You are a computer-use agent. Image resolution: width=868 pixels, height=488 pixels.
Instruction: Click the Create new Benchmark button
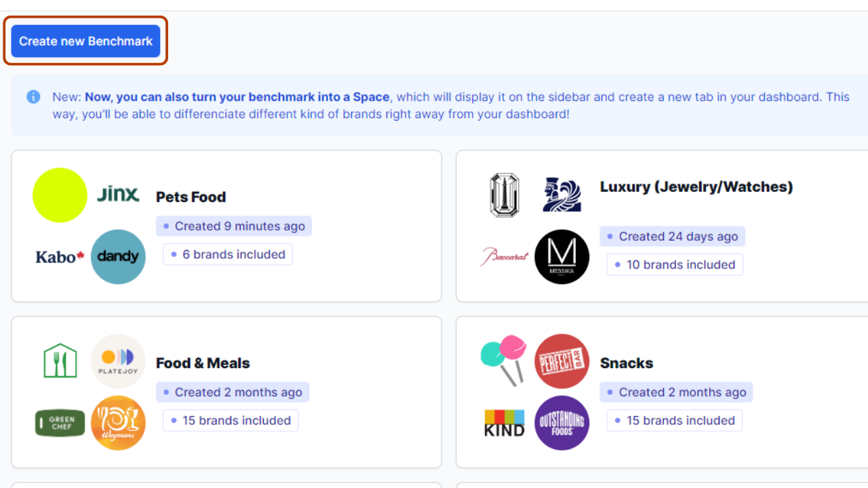[x=85, y=41]
